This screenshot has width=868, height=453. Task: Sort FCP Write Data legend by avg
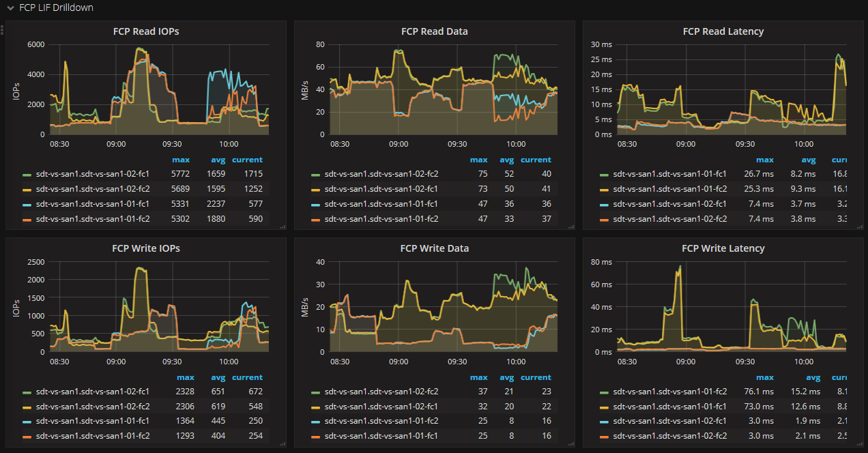(506, 377)
